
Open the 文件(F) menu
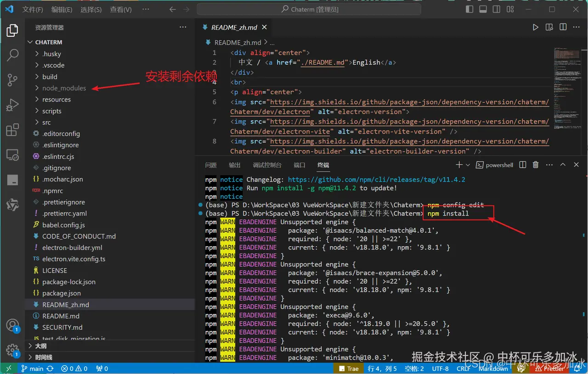[33, 10]
